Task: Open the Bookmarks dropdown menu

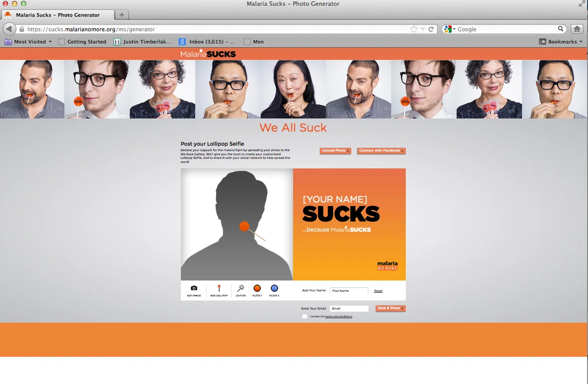Action: [561, 42]
